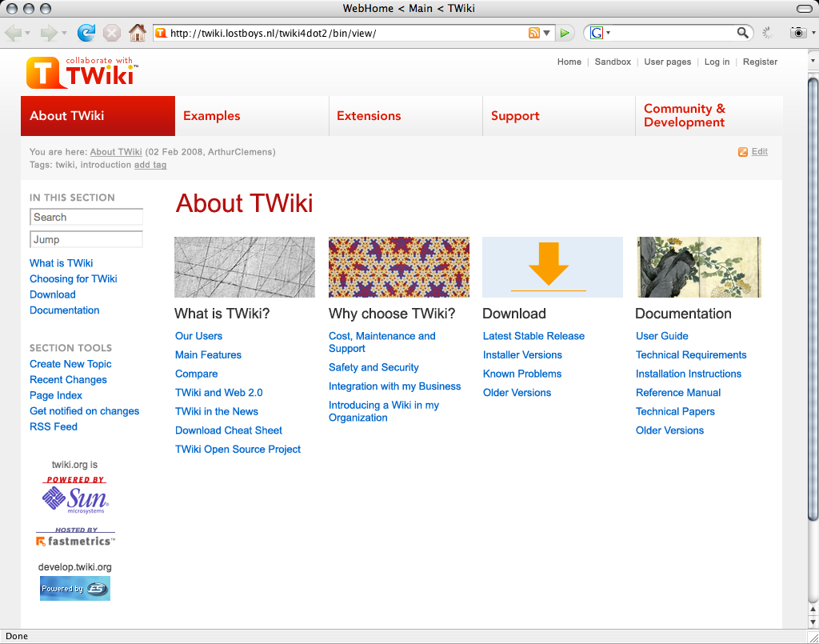The width and height of the screenshot is (819, 644).
Task: Switch to the Examples tab
Action: click(212, 116)
